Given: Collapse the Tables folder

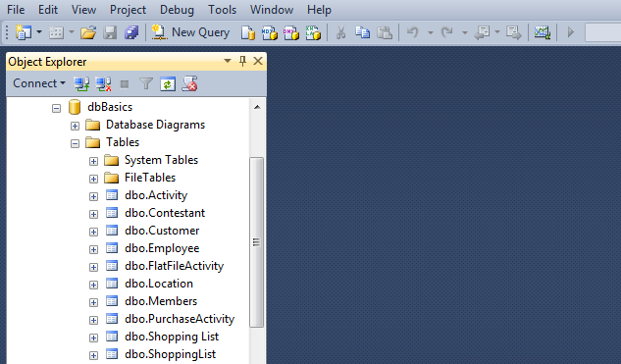Looking at the screenshot, I should coord(75,143).
